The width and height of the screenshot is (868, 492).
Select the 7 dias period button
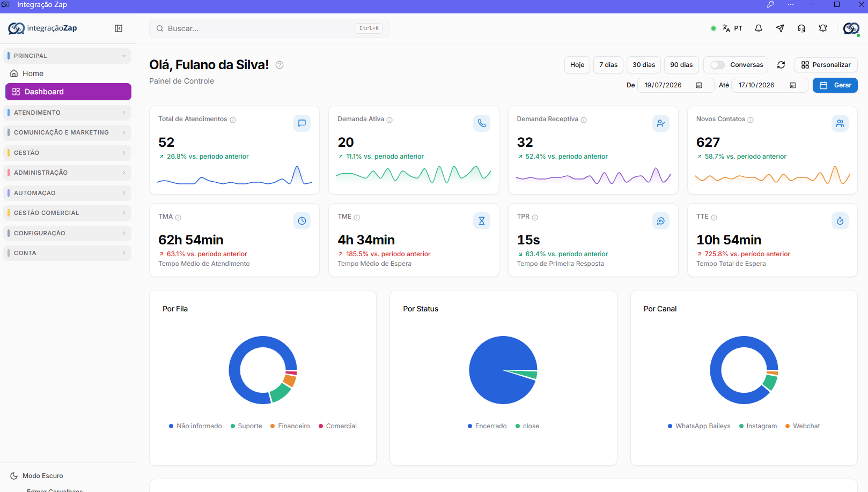pyautogui.click(x=608, y=65)
